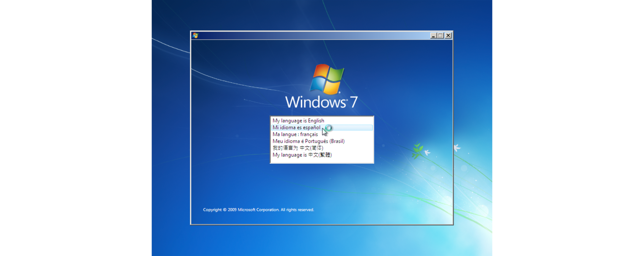The image size is (644, 256).
Task: Pick Meu idioma é Português (Brasil)
Action: pyautogui.click(x=308, y=141)
